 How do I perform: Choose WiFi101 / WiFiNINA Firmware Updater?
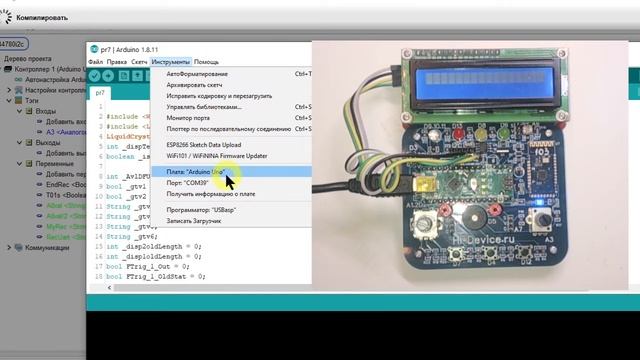click(x=231, y=156)
